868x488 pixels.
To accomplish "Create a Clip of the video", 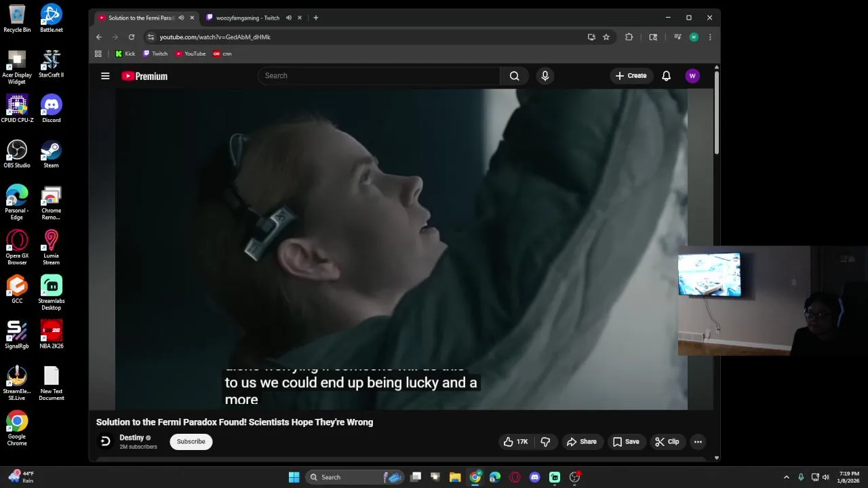I will click(x=667, y=442).
